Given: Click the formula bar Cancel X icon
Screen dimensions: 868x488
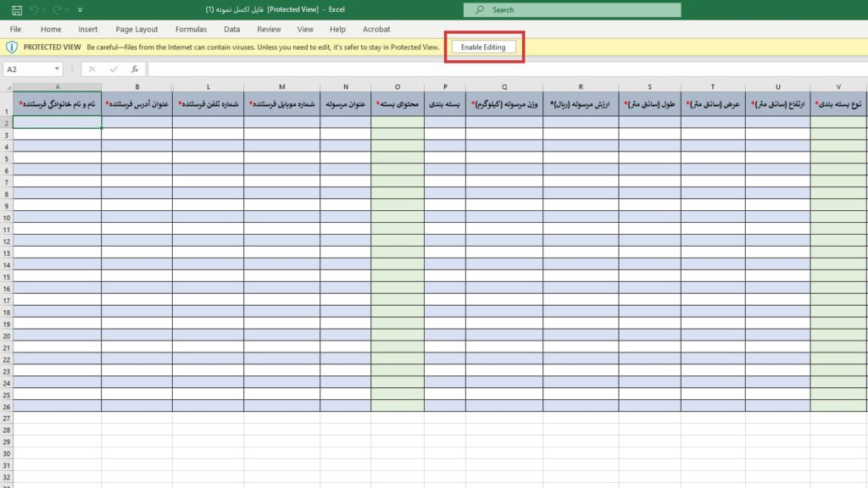Looking at the screenshot, I should 92,69.
